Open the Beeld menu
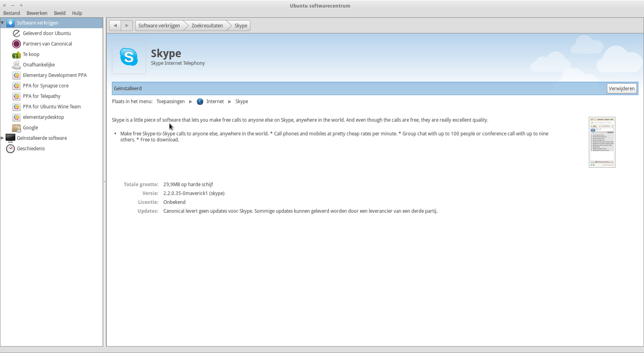This screenshot has width=644, height=353. [x=60, y=13]
